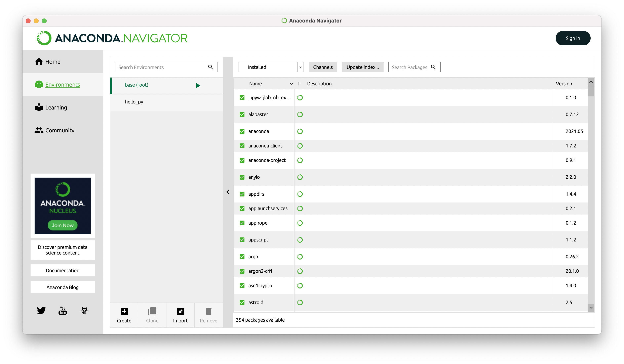
Task: Click the magnifier icon in Search Packages
Action: (433, 67)
